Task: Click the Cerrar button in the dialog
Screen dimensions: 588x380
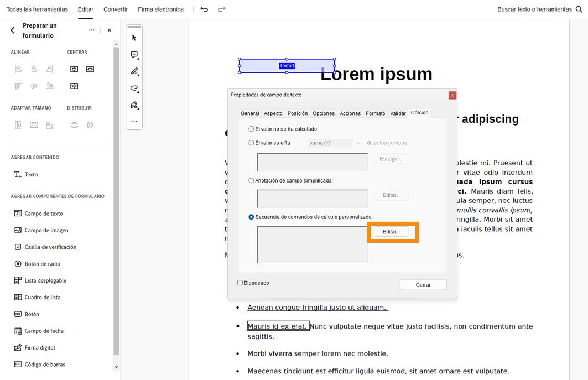Action: pyautogui.click(x=423, y=284)
